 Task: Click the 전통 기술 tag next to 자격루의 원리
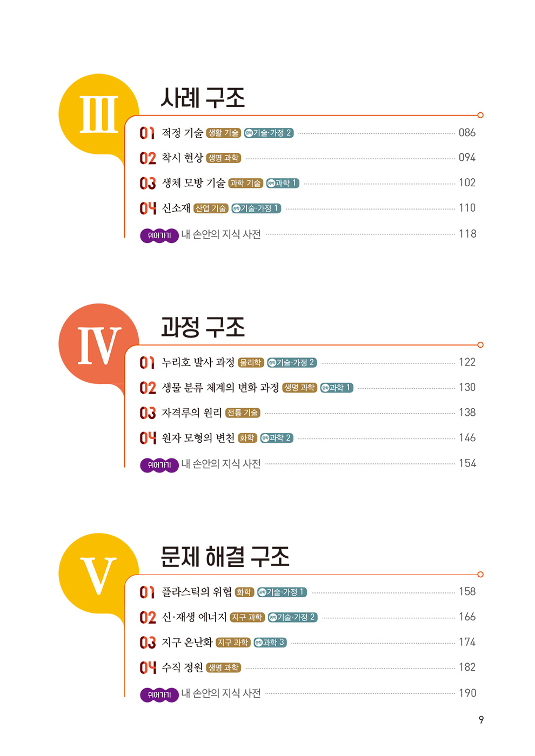tap(243, 413)
